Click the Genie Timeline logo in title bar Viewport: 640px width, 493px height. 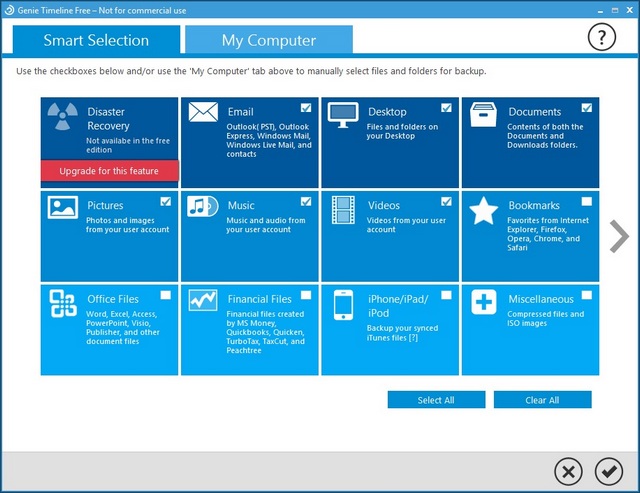(9, 10)
